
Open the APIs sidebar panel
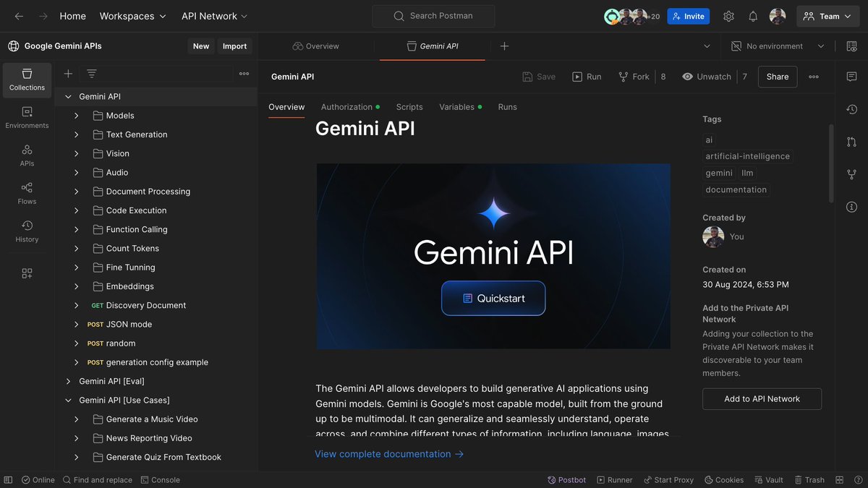(27, 155)
